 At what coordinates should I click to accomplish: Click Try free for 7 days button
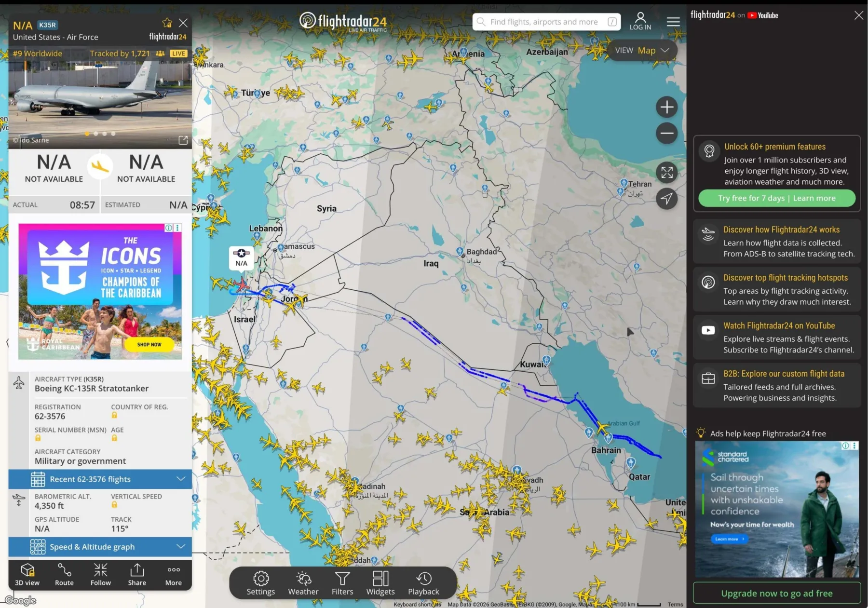pyautogui.click(x=776, y=198)
